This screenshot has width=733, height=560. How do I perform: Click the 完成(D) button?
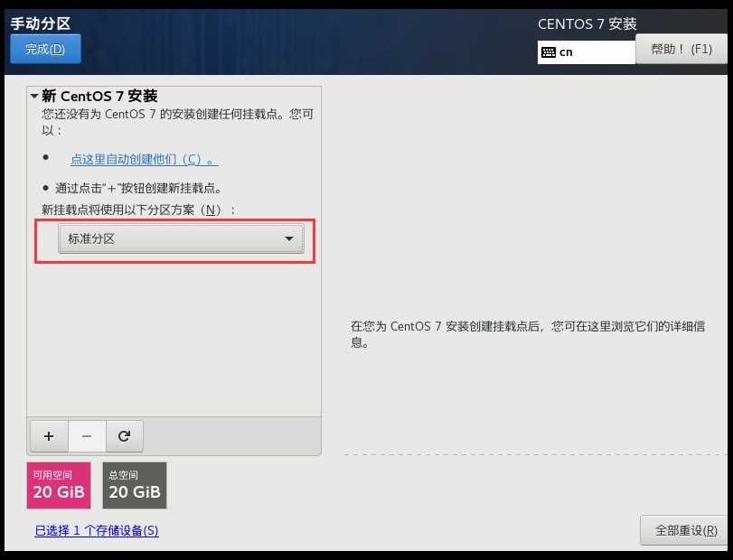45,49
